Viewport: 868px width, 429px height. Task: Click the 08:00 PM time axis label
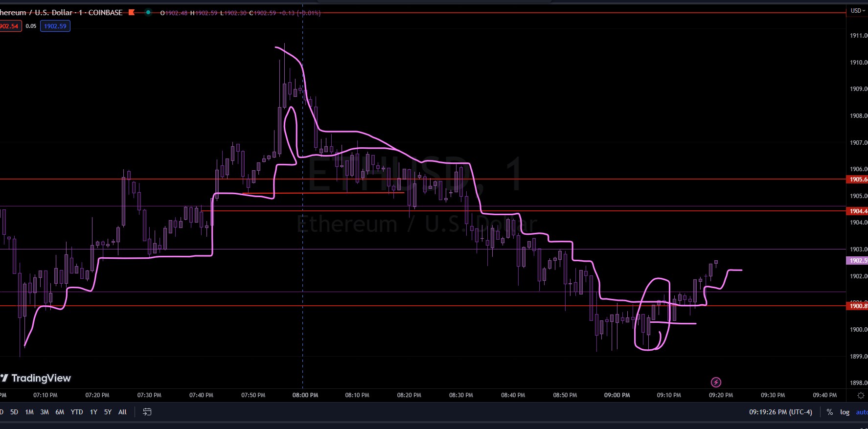[x=305, y=395]
